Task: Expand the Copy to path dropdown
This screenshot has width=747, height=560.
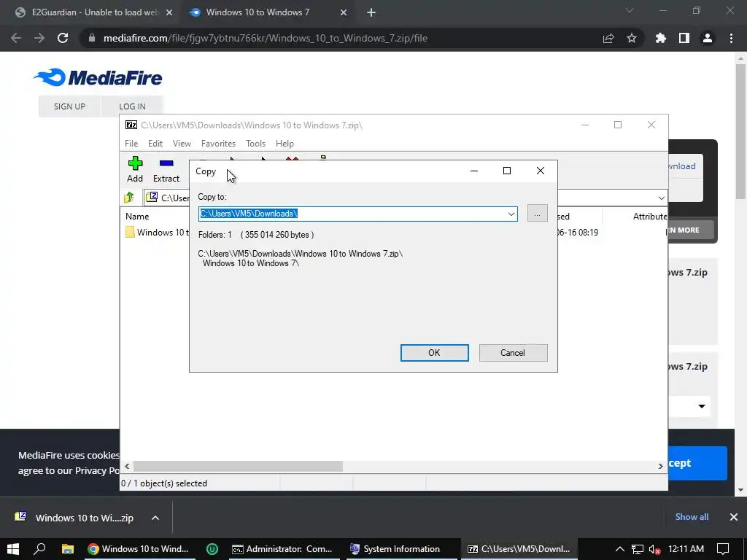Action: click(511, 214)
